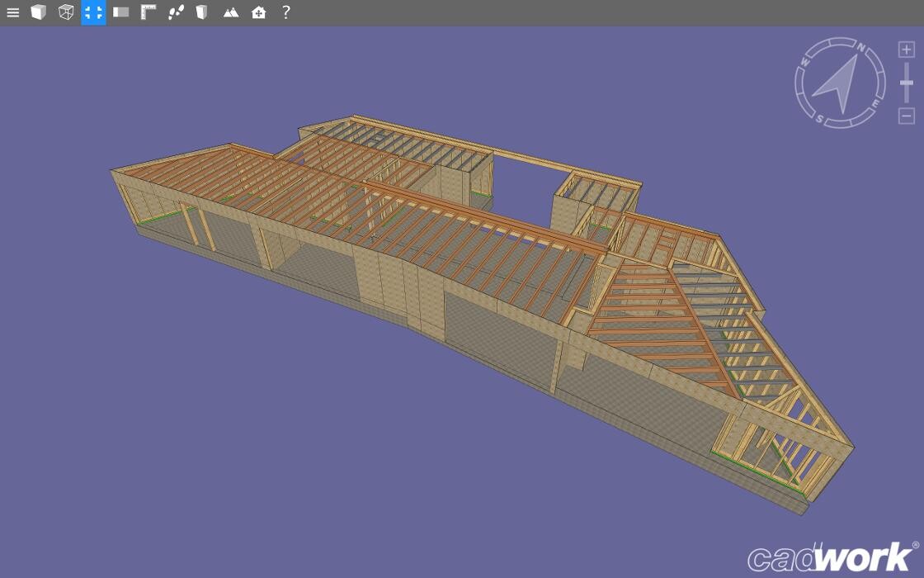Click the single panel element icon
Image resolution: width=924 pixels, height=578 pixels.
coord(202,12)
